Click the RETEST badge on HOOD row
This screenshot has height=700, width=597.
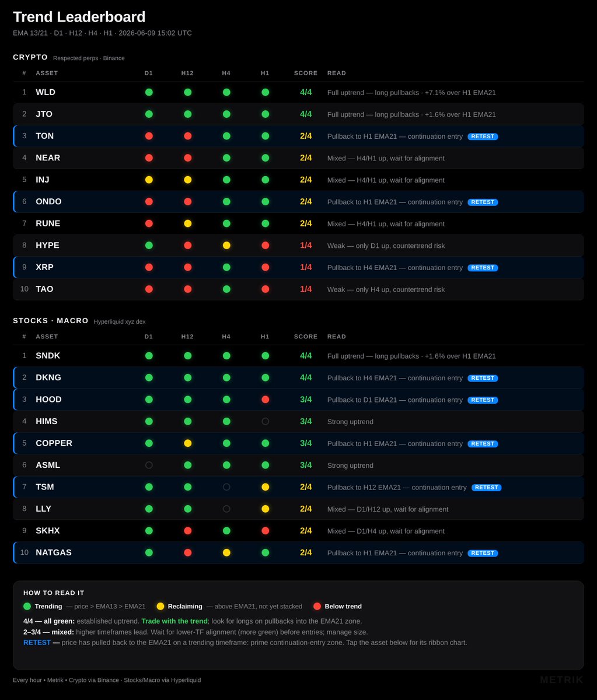[483, 400]
